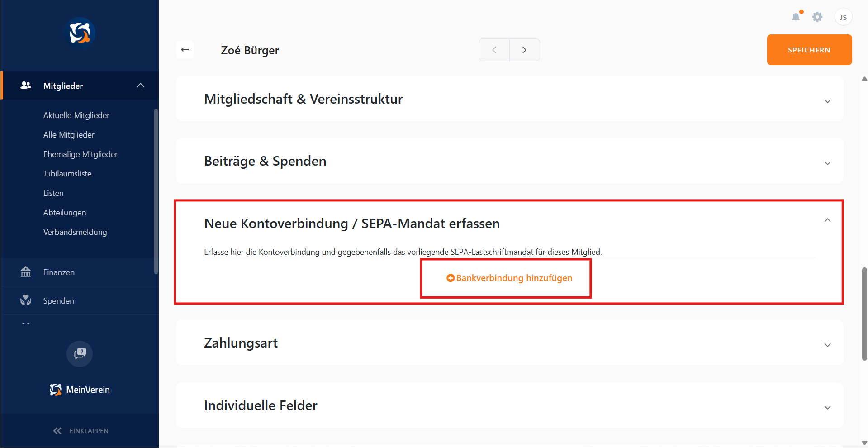Expand the Mitgliedschaft & Vereinsstruktur section
Viewport: 868px width, 448px height.
pos(827,101)
